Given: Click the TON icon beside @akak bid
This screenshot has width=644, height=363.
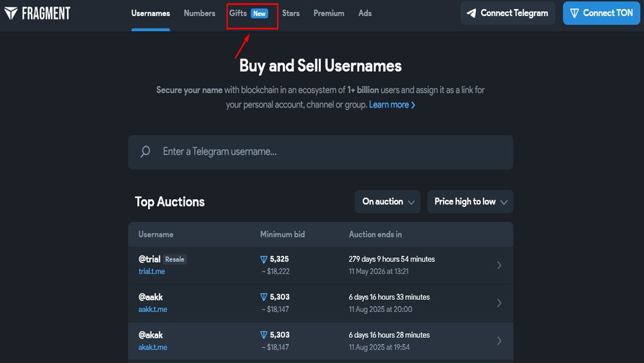Looking at the screenshot, I should click(263, 335).
